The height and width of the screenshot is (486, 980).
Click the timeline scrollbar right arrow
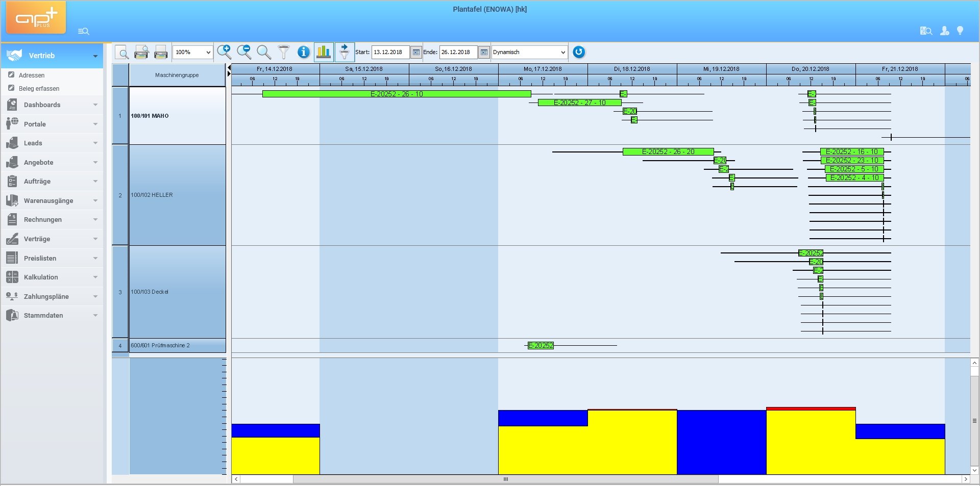966,479
